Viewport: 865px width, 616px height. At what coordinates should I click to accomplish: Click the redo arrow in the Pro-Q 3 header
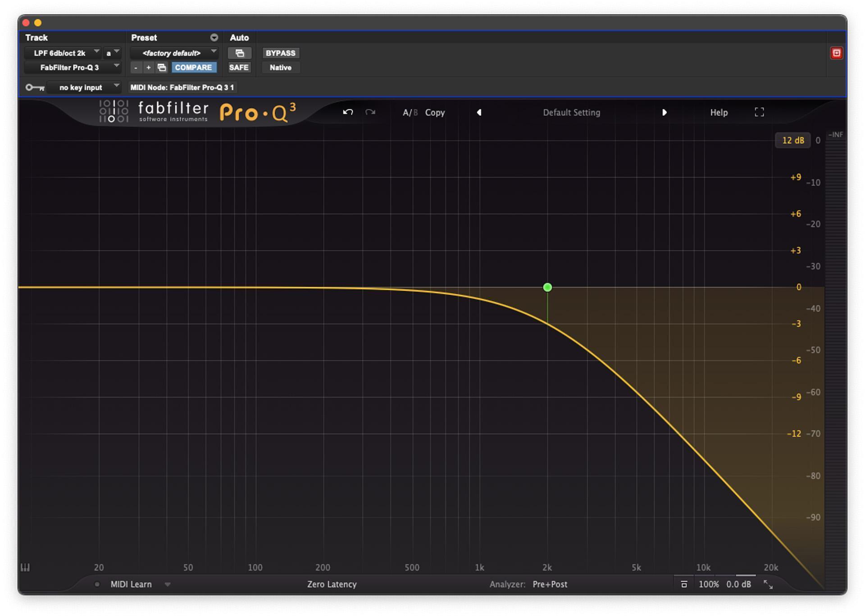pyautogui.click(x=369, y=112)
